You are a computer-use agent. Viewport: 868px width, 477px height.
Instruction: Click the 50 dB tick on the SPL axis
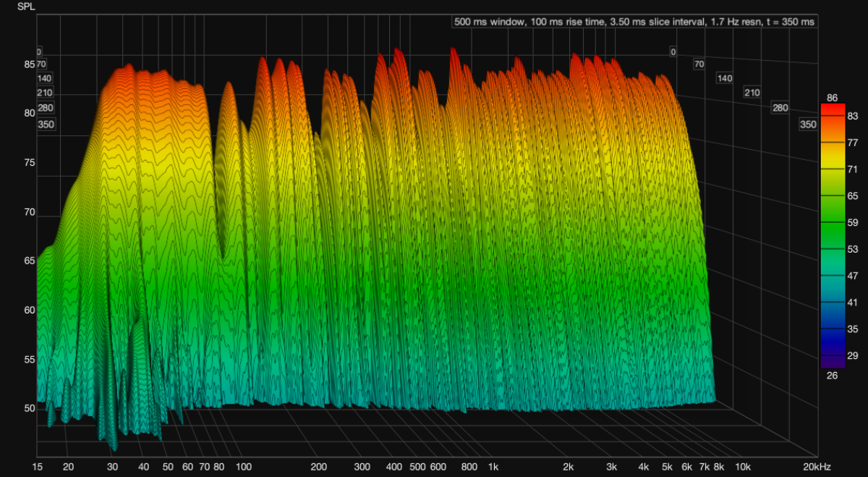coord(30,408)
